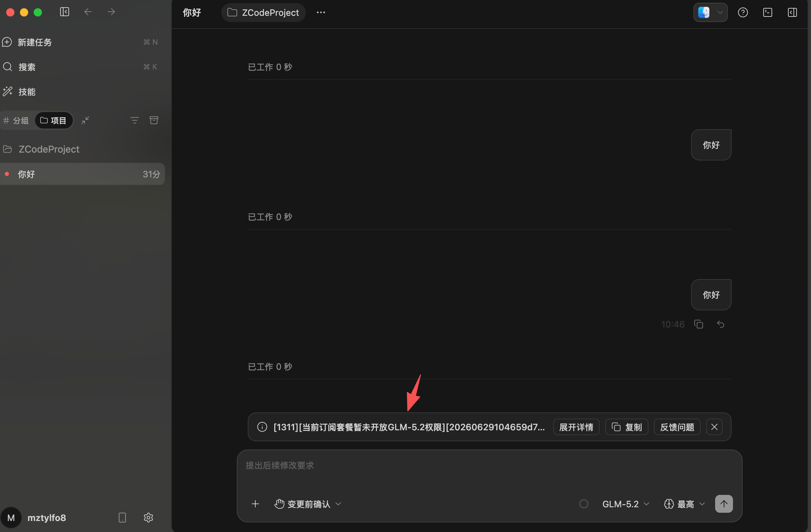
Task: Click the info icon in error banner
Action: pyautogui.click(x=262, y=427)
